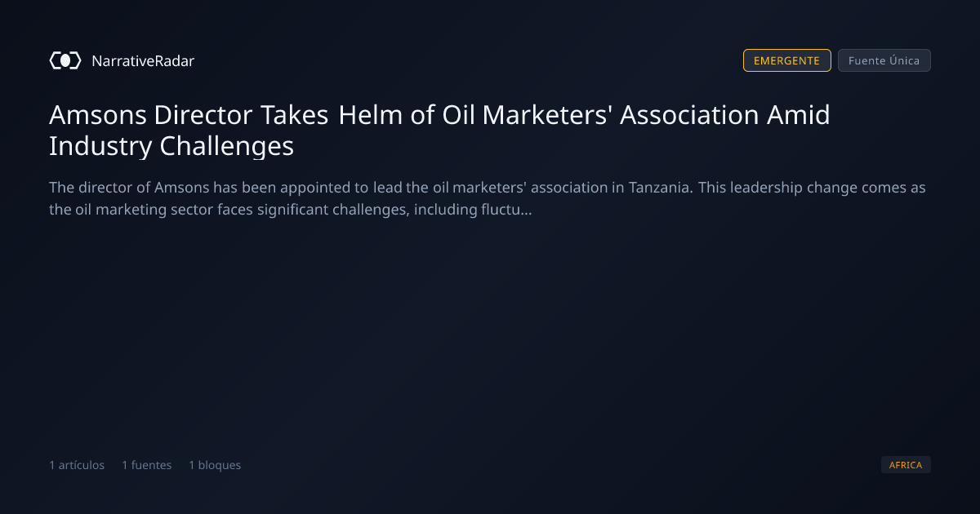Click the orange AFRICA region tag
980x514 pixels.
click(x=906, y=465)
